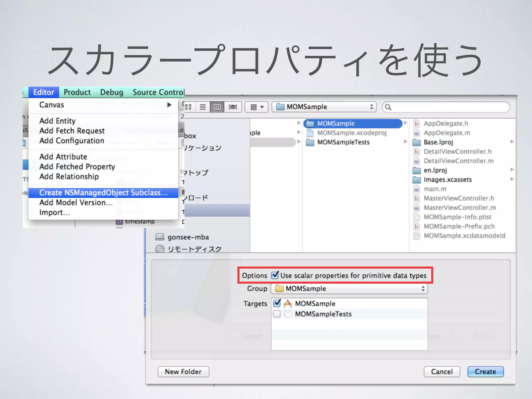532x399 pixels.
Task: Enable the MOMSampleTests target checkbox
Action: pyautogui.click(x=277, y=314)
